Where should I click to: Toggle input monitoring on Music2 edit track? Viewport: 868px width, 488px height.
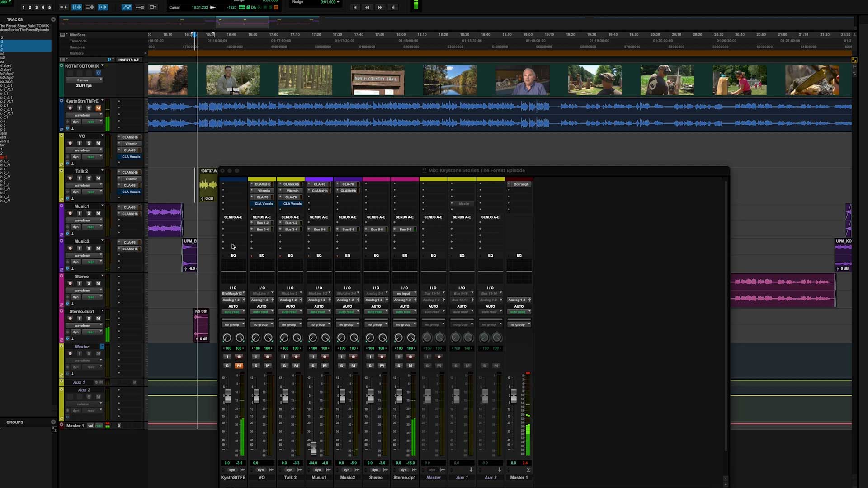click(79, 248)
